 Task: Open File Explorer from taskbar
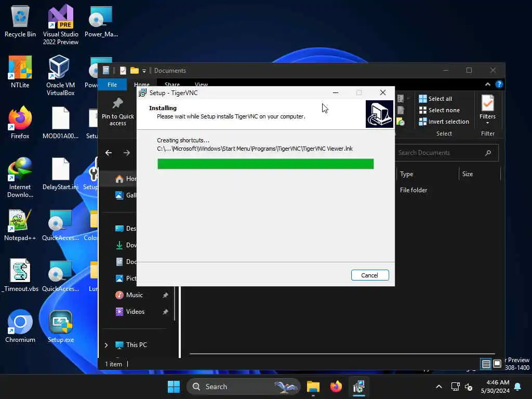click(x=313, y=387)
